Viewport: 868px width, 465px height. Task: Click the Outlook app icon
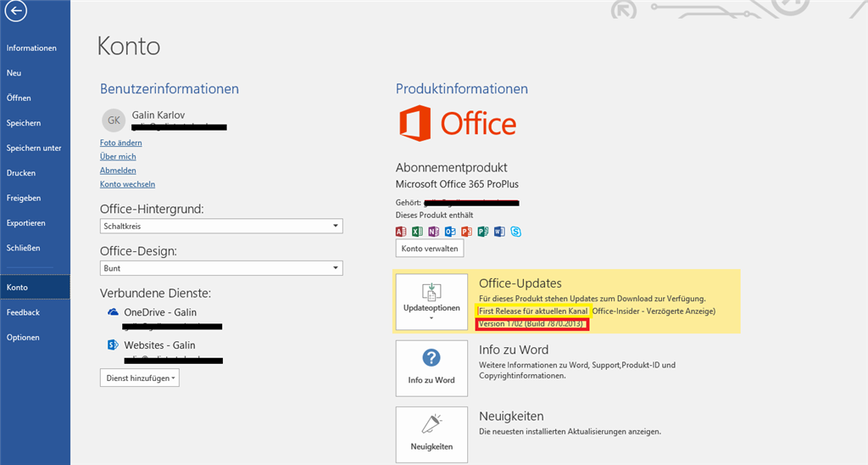click(450, 232)
